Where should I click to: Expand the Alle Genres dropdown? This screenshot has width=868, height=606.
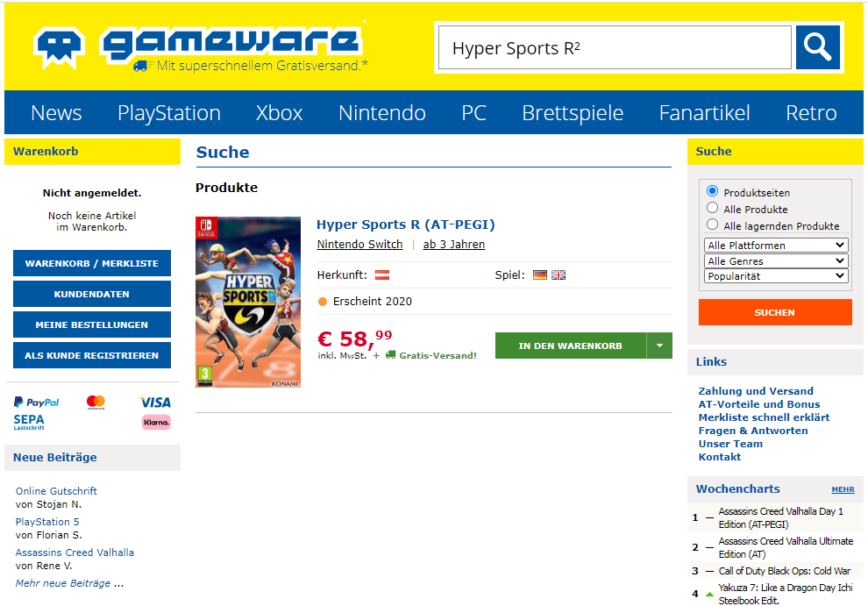[776, 260]
